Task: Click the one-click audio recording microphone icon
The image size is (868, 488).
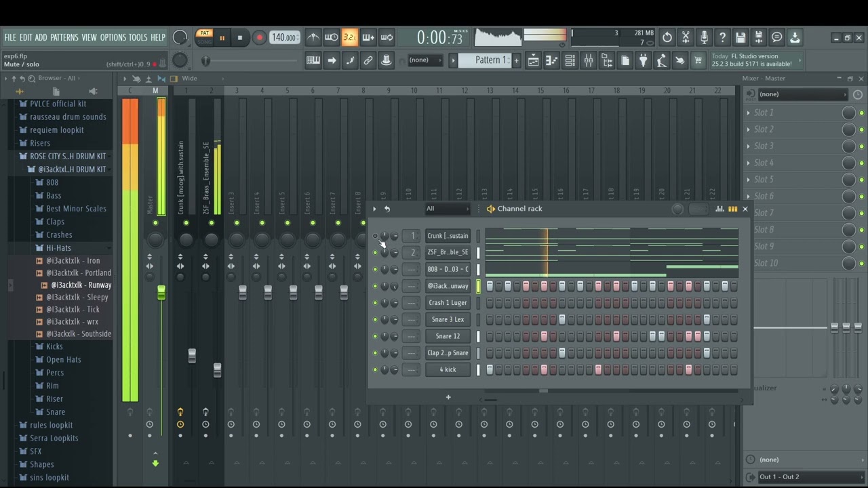Action: (704, 37)
